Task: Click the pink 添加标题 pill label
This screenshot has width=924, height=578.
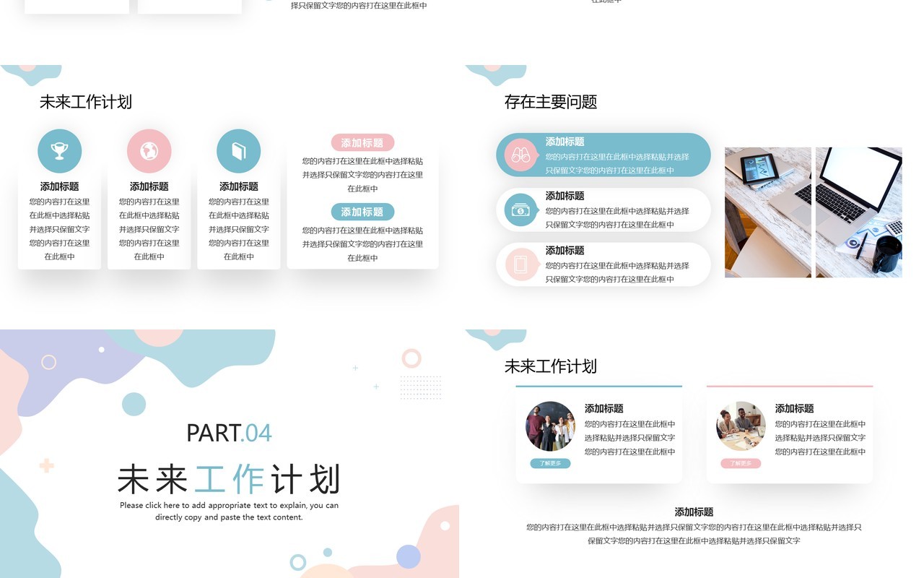Action: [x=362, y=142]
